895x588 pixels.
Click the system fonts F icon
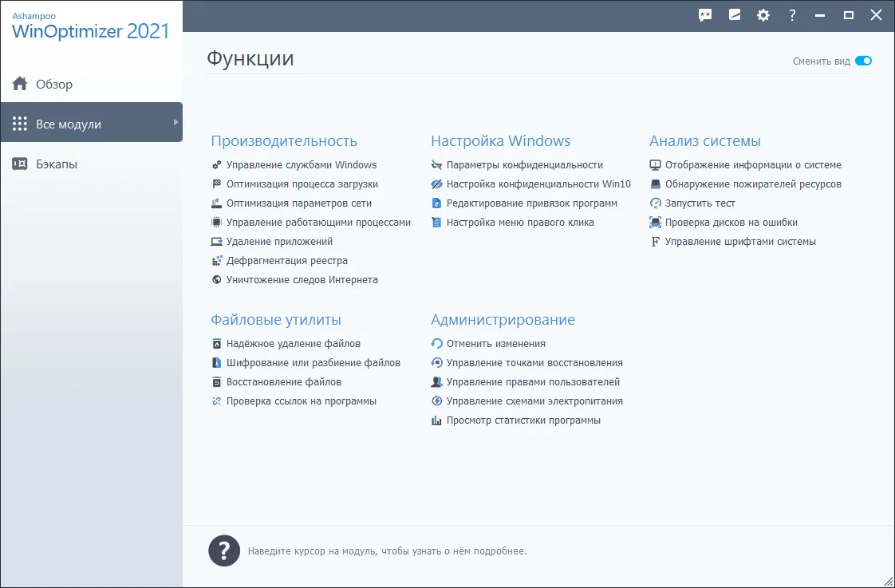point(655,242)
